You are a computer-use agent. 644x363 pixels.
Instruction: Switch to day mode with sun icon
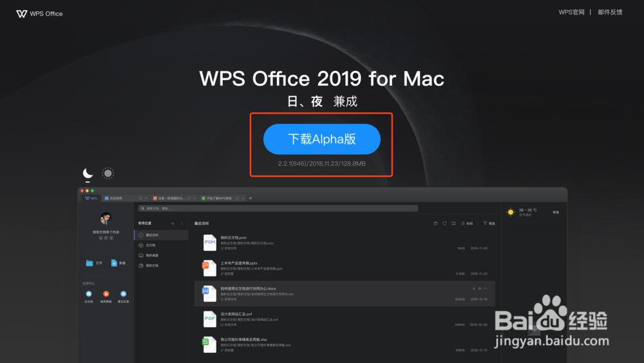point(108,173)
